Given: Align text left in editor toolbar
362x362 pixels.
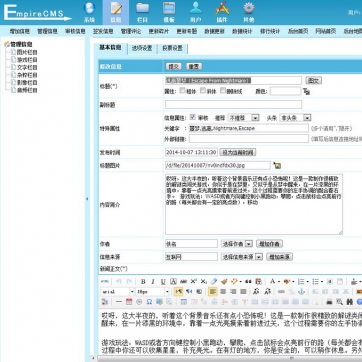Looking at the screenshot, I should point(213,292).
